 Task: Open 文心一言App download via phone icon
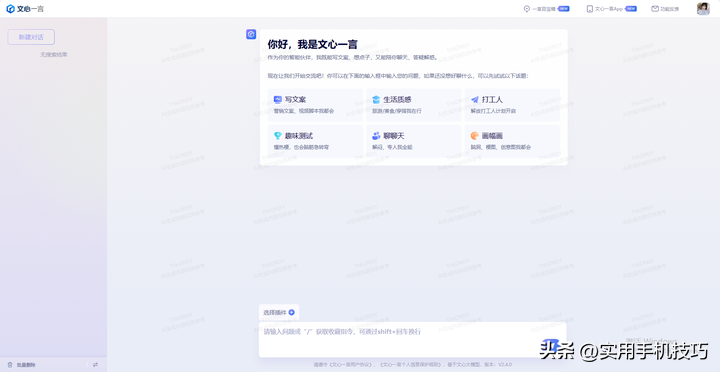pyautogui.click(x=590, y=9)
